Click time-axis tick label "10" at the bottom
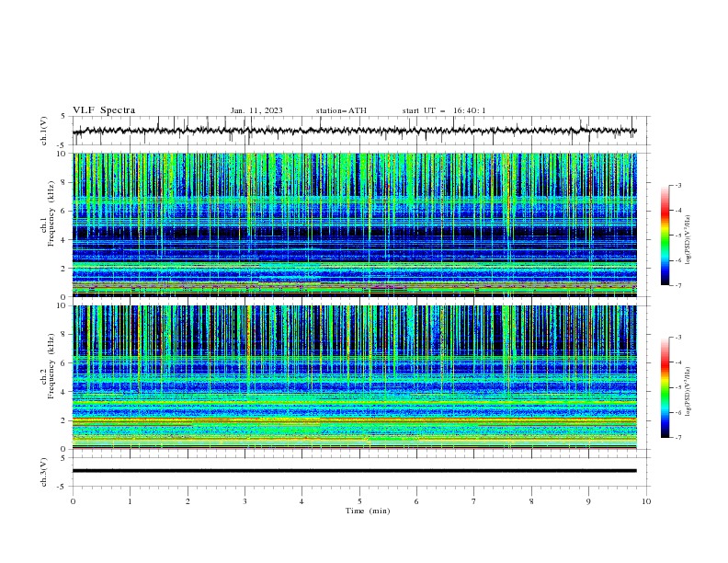The width and height of the screenshot is (728, 563). pyautogui.click(x=646, y=501)
